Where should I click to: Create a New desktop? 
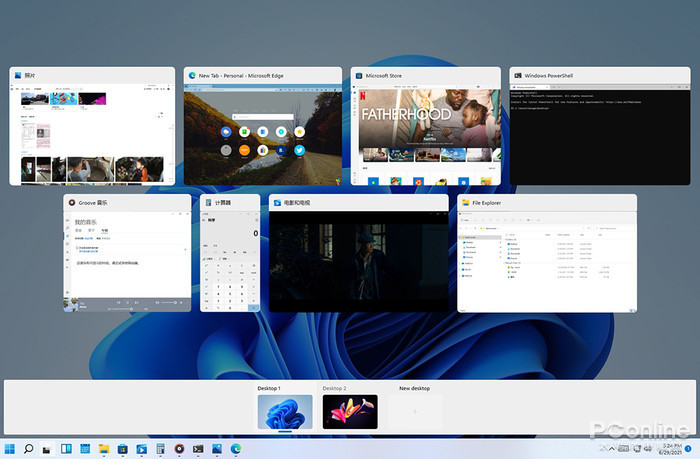tap(415, 412)
